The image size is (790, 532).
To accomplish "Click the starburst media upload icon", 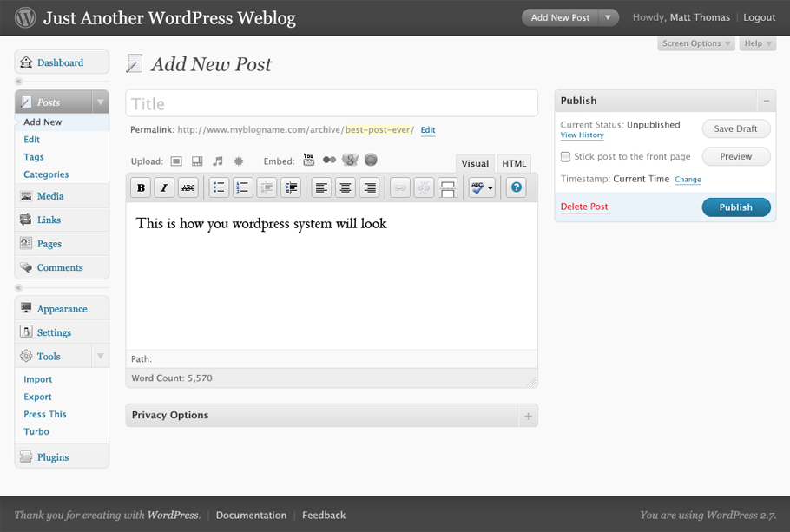I will click(x=239, y=161).
